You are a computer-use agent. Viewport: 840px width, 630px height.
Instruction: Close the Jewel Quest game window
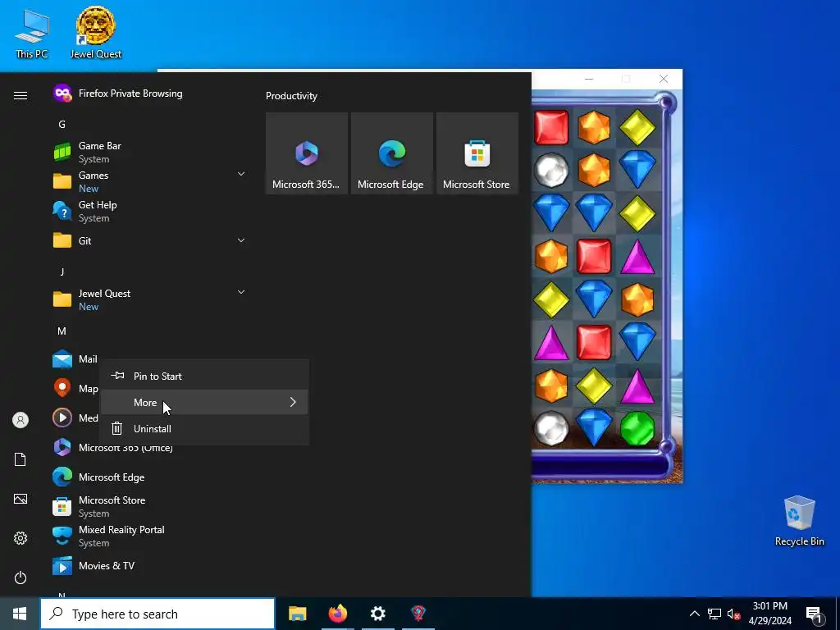point(664,80)
